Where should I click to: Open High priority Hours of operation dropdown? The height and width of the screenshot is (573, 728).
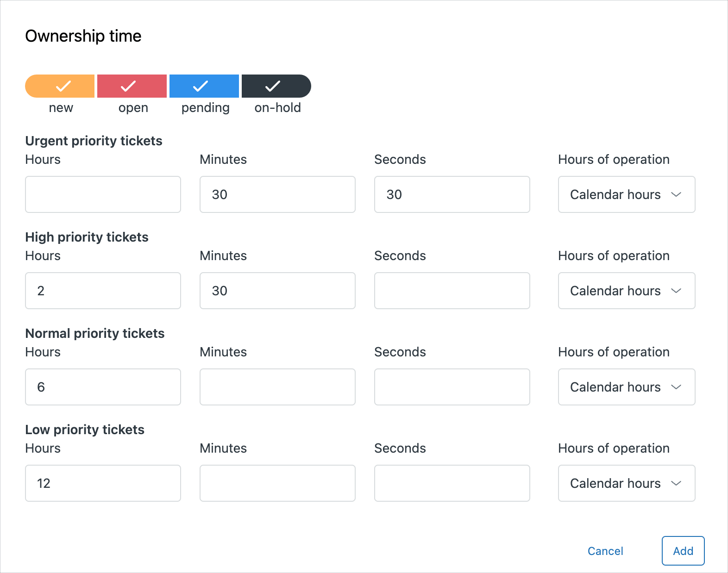pyautogui.click(x=627, y=291)
